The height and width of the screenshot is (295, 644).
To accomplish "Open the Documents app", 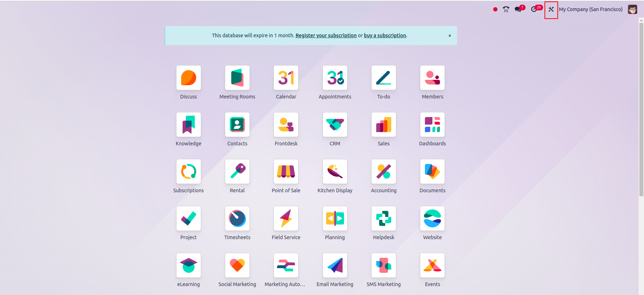I will tap(432, 172).
